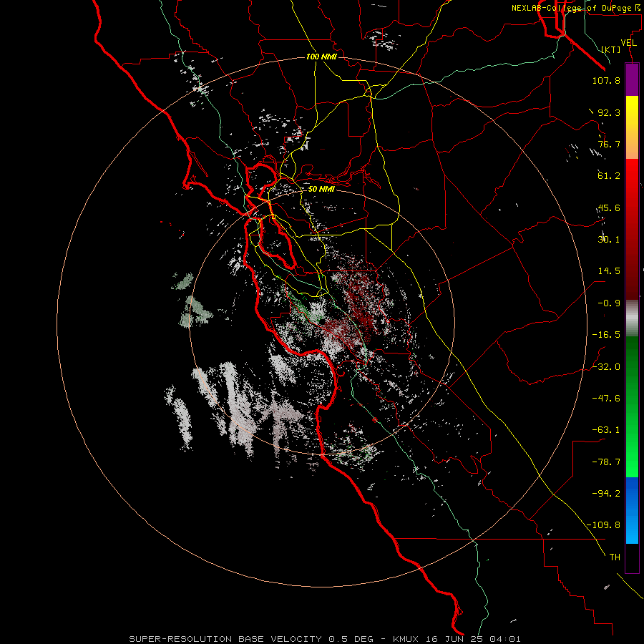Click the -16.5 velocity scale value
Image resolution: width=644 pixels, height=644 pixels.
point(606,335)
